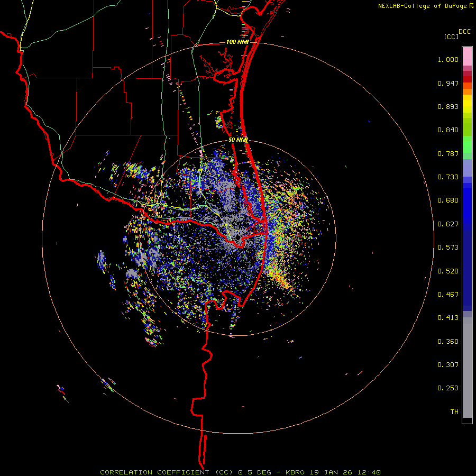Image resolution: width=476 pixels, height=476 pixels.
Task: Click the TH threshold label
Action: coord(454,412)
